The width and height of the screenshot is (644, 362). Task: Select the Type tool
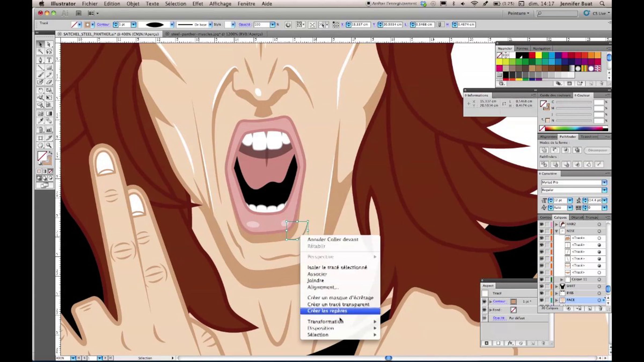[49, 60]
